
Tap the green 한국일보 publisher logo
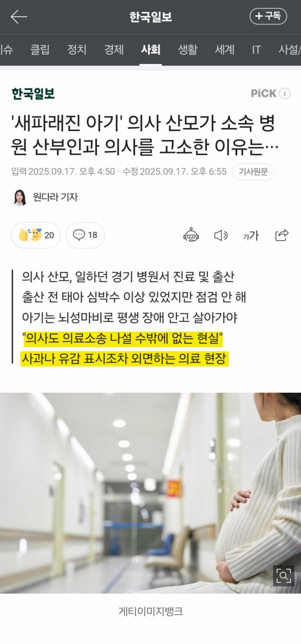(33, 94)
